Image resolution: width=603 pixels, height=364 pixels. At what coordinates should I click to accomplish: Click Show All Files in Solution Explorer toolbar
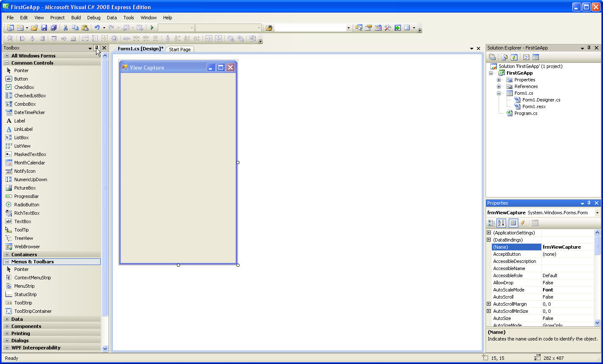tap(504, 57)
